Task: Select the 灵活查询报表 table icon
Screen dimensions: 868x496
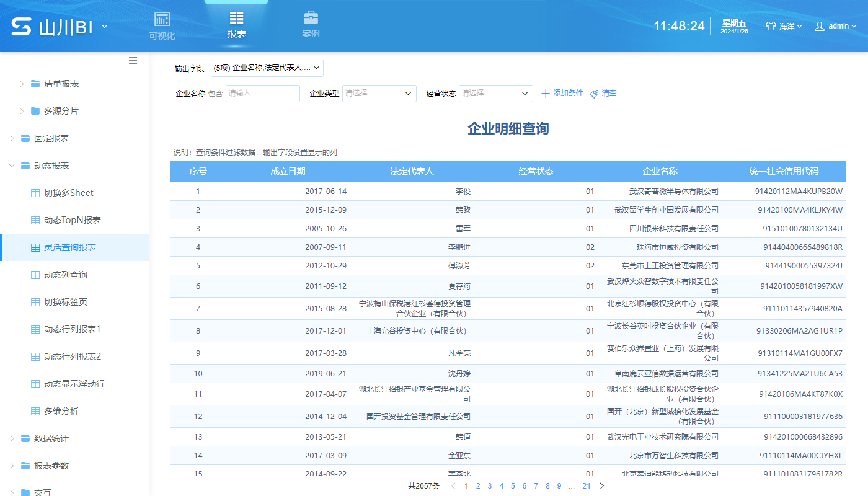Action: tap(37, 247)
